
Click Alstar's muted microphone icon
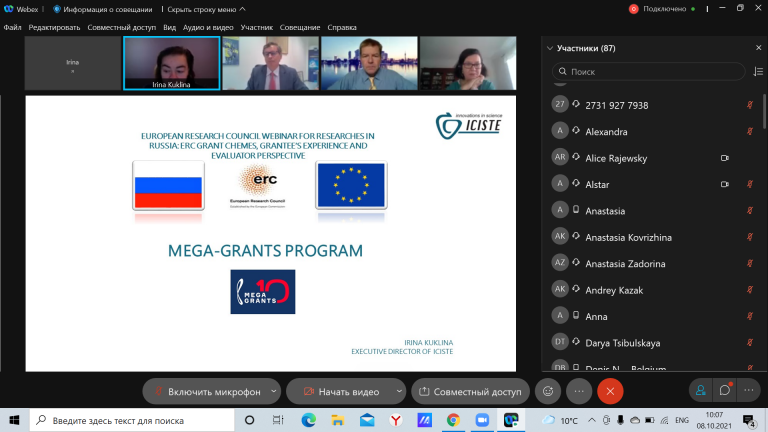[x=750, y=184]
